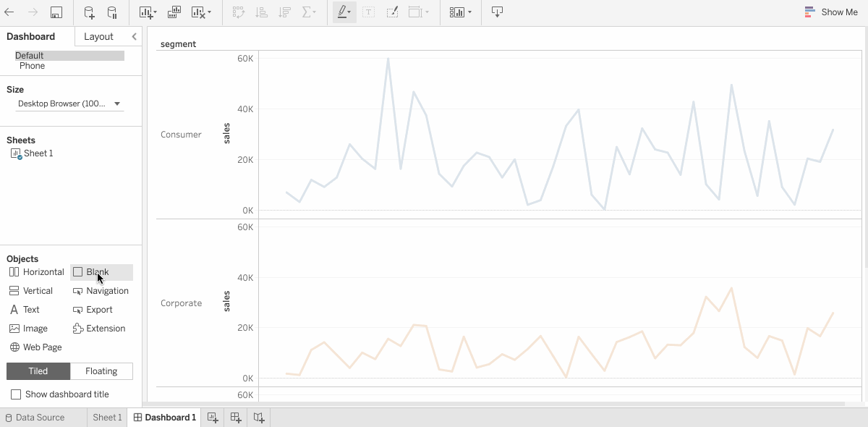
Task: Switch to the Dashboard pane tab
Action: [x=31, y=37]
